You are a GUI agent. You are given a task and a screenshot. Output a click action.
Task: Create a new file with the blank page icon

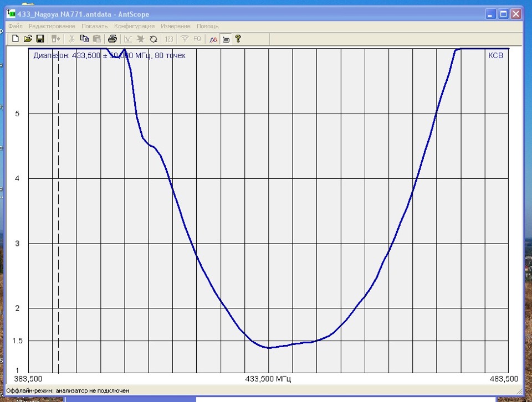point(16,39)
